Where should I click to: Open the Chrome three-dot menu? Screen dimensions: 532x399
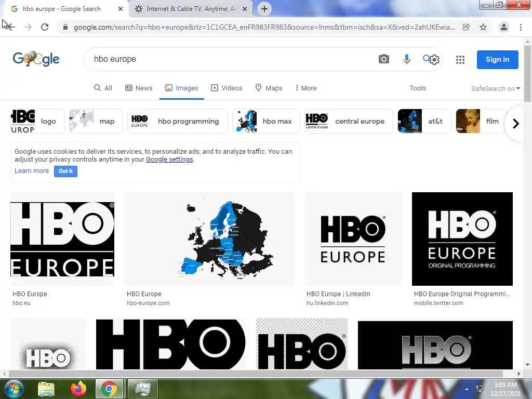pyautogui.click(x=521, y=27)
